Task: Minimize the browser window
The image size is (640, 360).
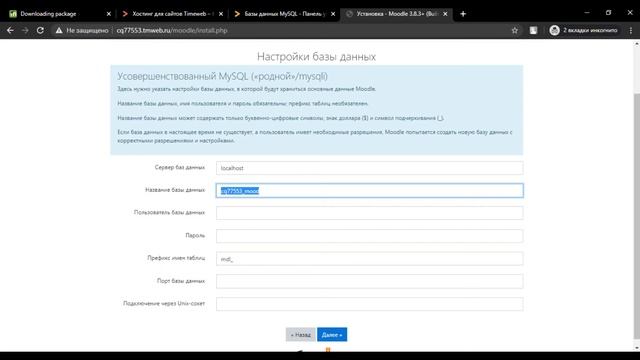Action: coord(587,13)
